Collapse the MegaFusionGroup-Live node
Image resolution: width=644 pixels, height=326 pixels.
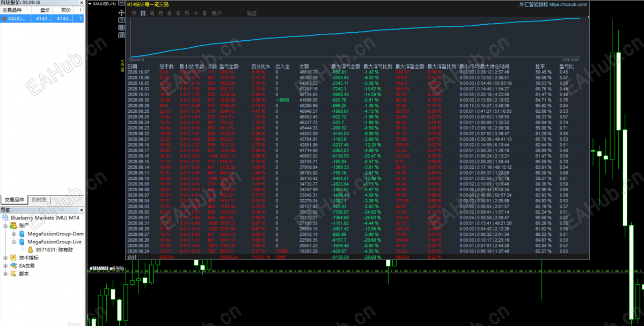pos(13,242)
